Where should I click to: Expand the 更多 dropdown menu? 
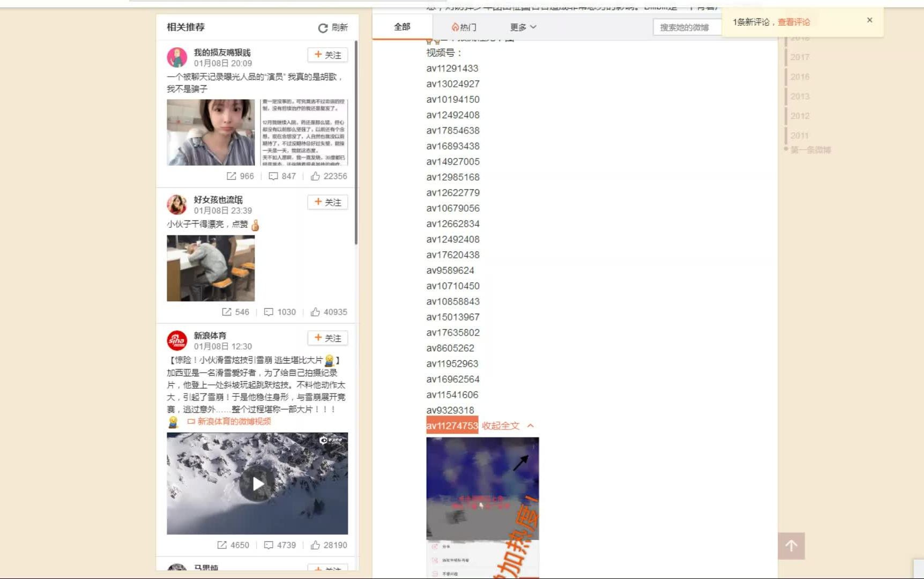(523, 27)
